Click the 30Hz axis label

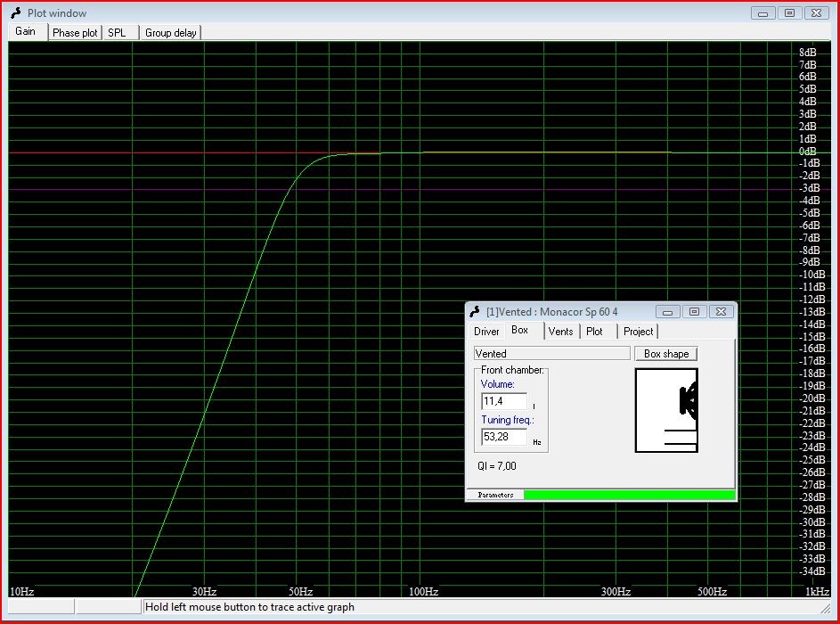pos(204,591)
